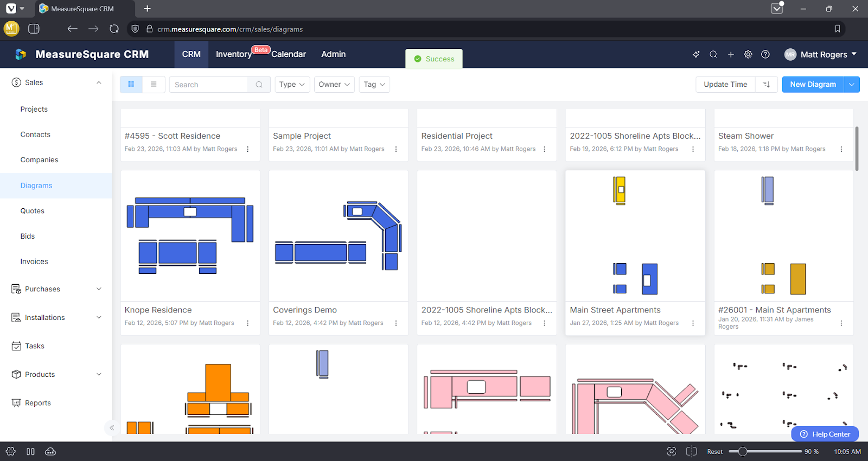The height and width of the screenshot is (461, 868).
Task: Click the diagram Search input field
Action: click(x=209, y=85)
